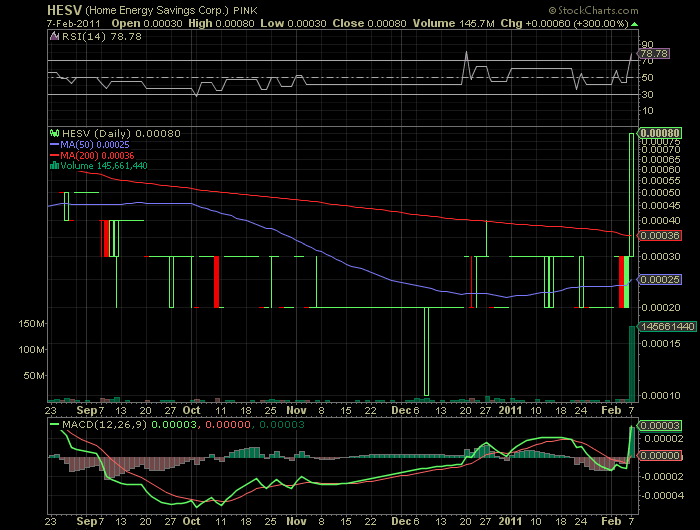Click the 145661440 volume tag on right axis
The image size is (700, 530).
[x=668, y=326]
